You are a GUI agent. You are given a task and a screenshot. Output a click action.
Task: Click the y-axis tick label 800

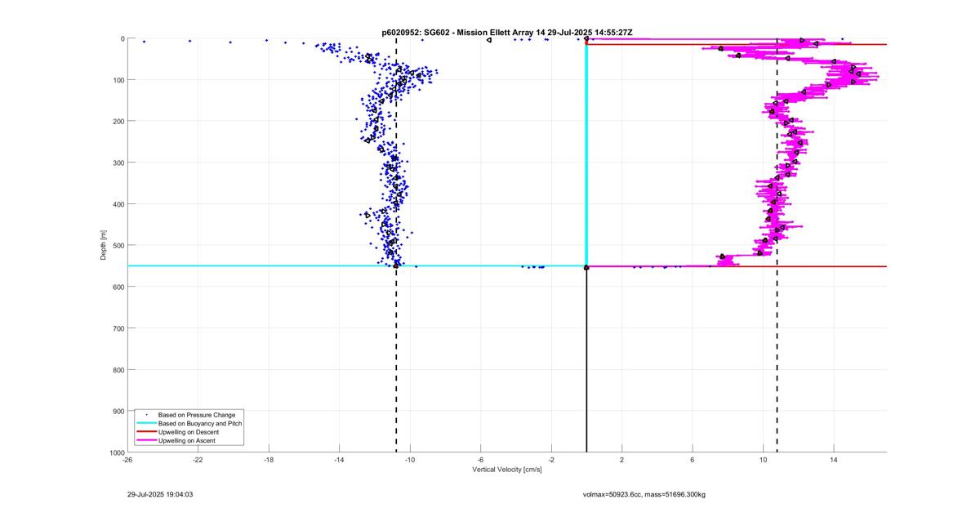pyautogui.click(x=118, y=370)
